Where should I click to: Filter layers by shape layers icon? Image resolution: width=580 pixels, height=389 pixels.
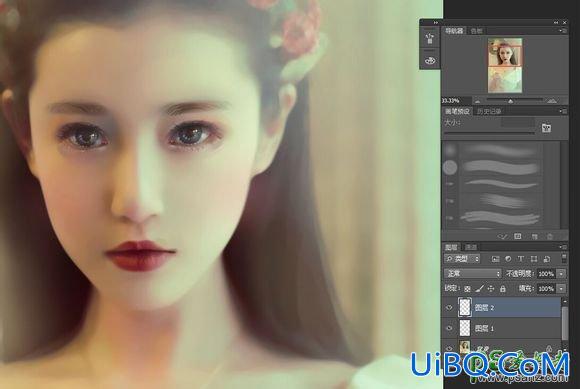[x=534, y=259]
